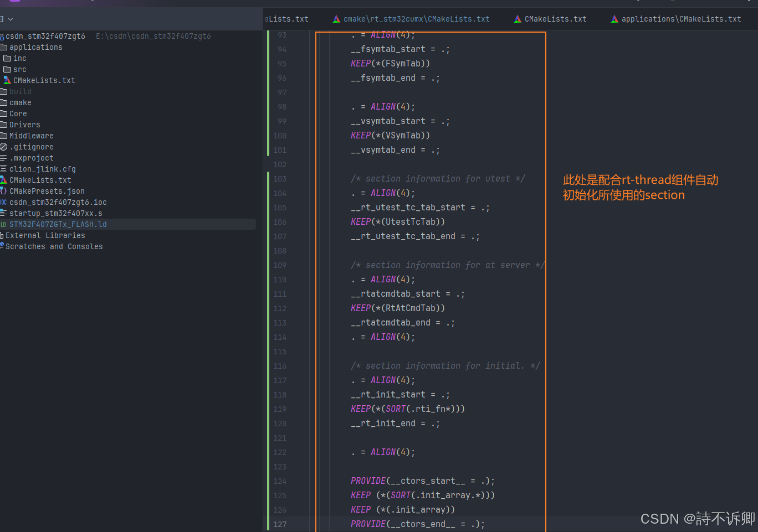Click the Drivers folder icon
The height and width of the screenshot is (532, 758).
(3, 125)
